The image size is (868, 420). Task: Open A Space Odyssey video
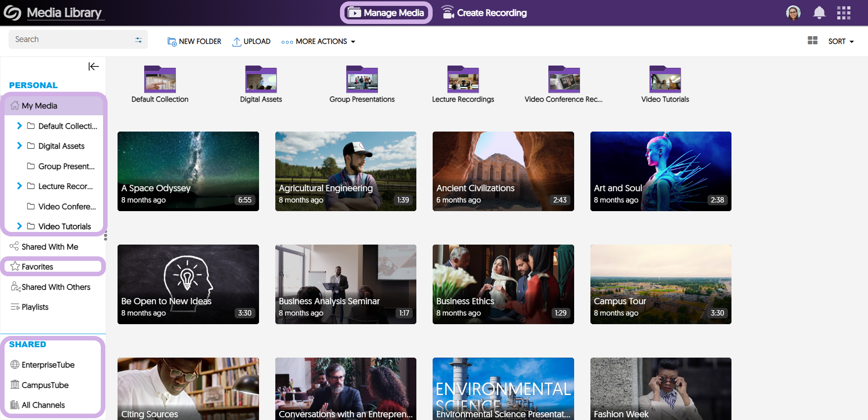coord(188,171)
